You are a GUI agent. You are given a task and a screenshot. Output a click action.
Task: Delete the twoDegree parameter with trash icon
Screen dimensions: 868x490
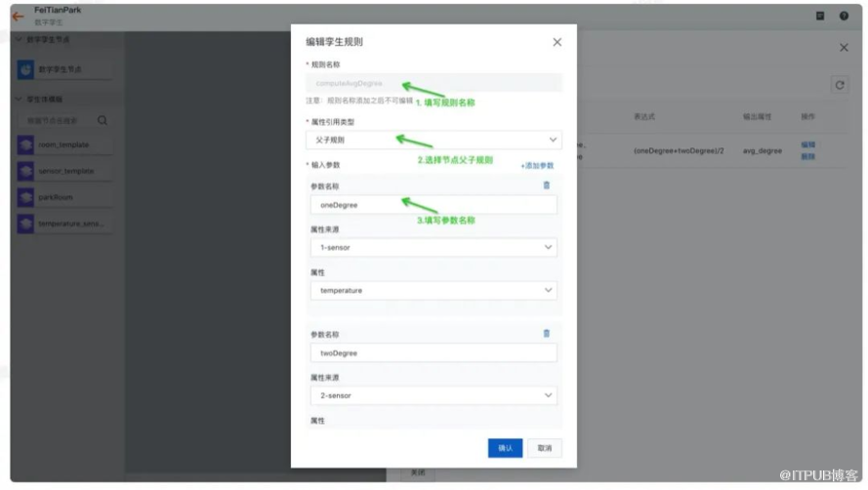point(547,333)
